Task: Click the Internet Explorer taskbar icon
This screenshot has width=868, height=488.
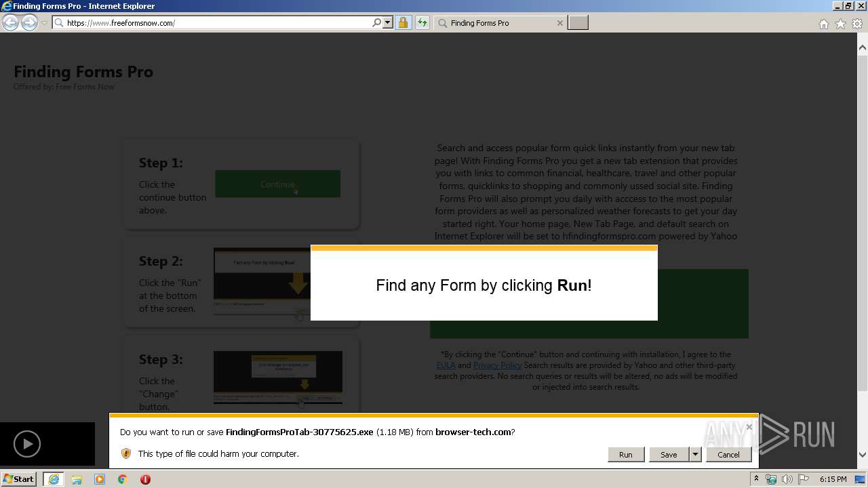Action: (53, 479)
